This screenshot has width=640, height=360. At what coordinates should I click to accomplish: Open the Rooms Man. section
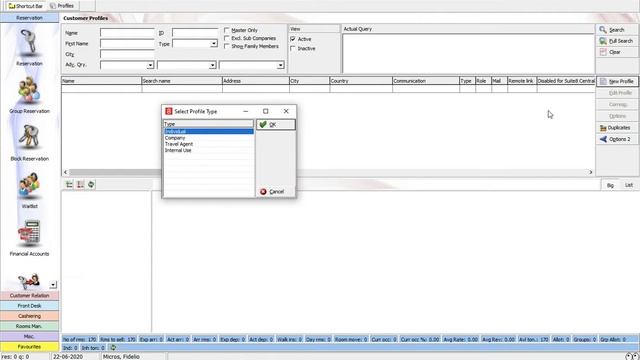[29, 326]
